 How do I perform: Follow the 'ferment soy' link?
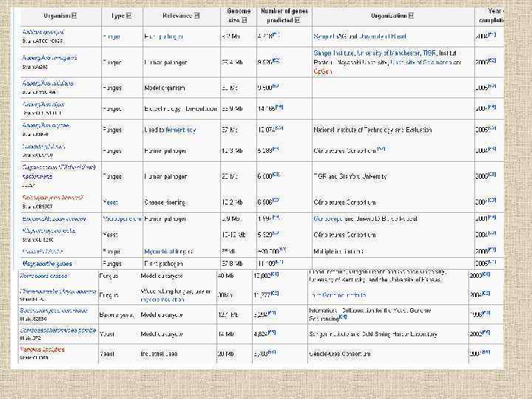181,130
